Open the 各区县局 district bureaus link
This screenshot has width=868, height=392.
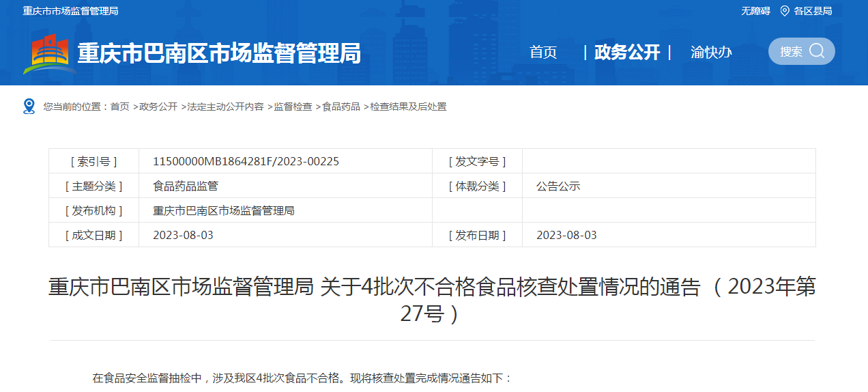(813, 11)
